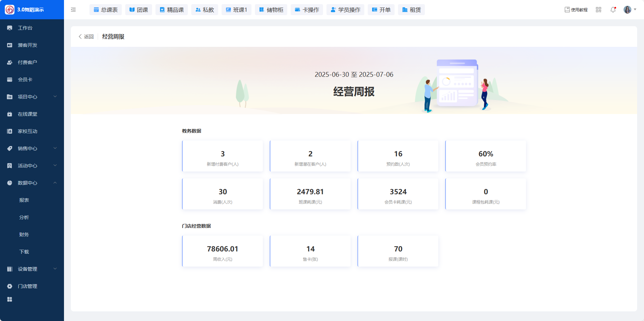644x321 pixels.
Task: Click the 返回 back link
Action: 86,37
